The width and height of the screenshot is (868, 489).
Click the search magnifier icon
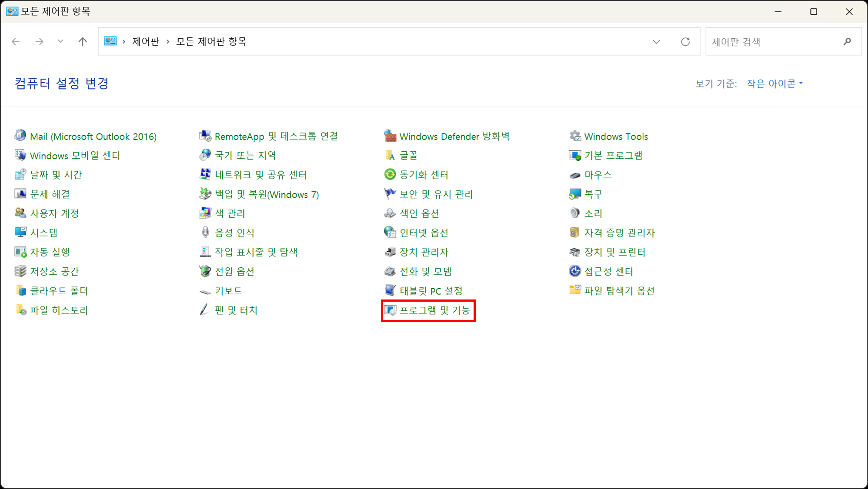click(847, 42)
